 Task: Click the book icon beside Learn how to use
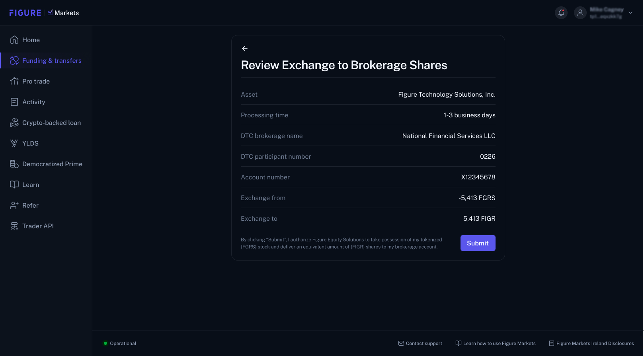point(459,343)
